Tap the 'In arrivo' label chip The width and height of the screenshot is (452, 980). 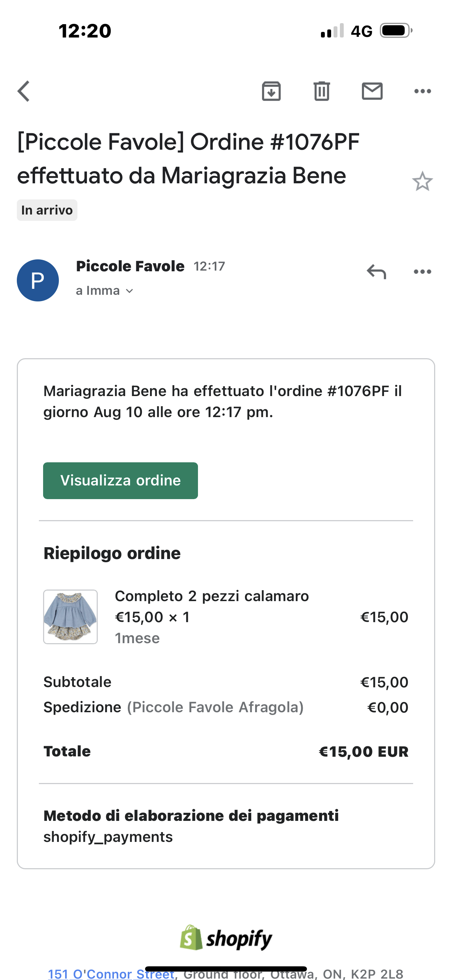pos(47,210)
